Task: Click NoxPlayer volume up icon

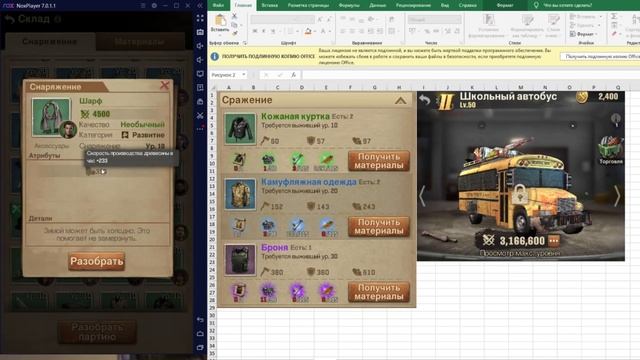Action: click(200, 46)
